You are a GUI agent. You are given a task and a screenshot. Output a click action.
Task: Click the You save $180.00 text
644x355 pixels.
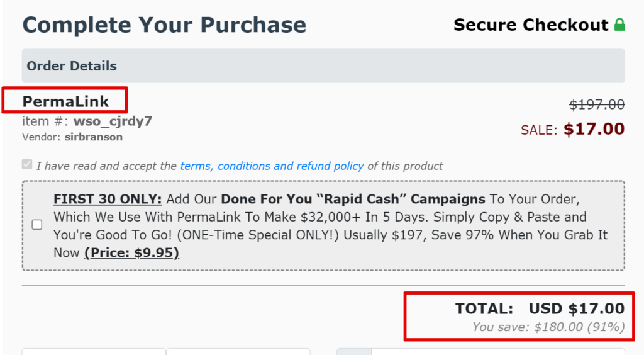tap(548, 327)
